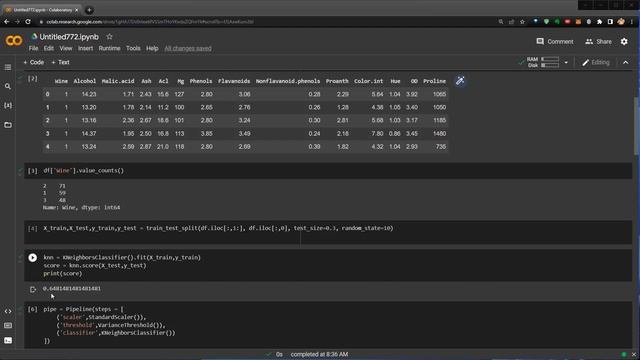Open the find and replace search icon
Screen dimensions: 640x360
point(8,87)
